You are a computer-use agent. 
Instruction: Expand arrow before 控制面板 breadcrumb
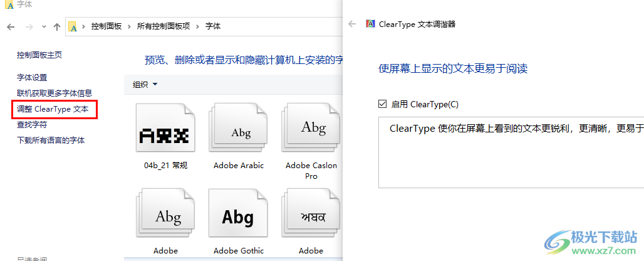[x=84, y=26]
